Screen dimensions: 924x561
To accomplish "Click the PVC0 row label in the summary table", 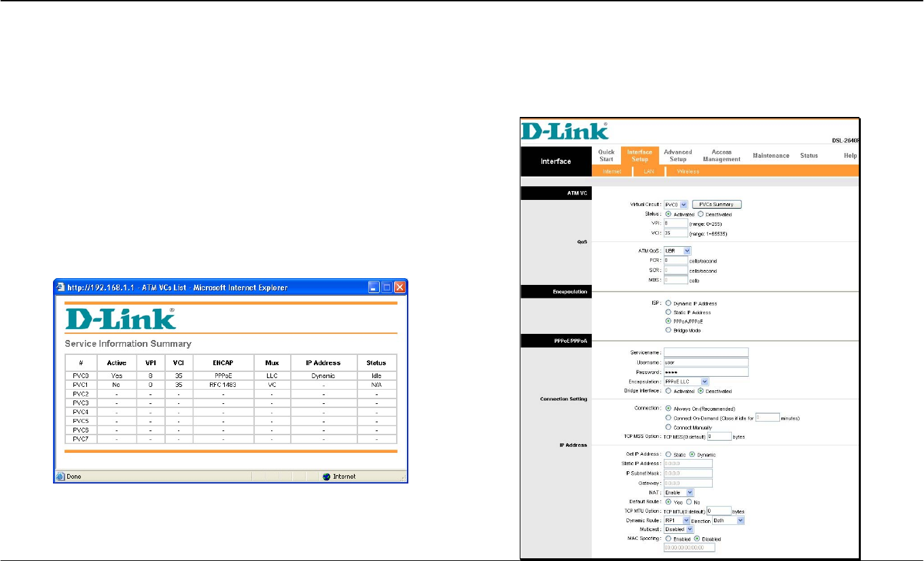I will [81, 375].
